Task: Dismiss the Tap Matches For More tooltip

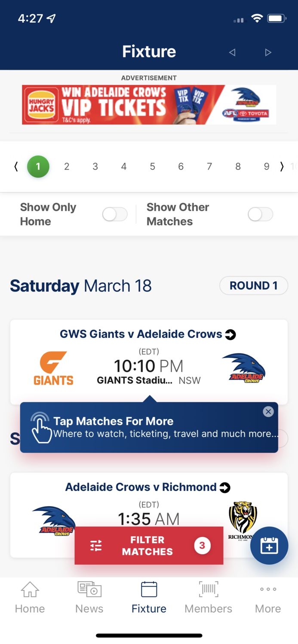Action: (268, 411)
